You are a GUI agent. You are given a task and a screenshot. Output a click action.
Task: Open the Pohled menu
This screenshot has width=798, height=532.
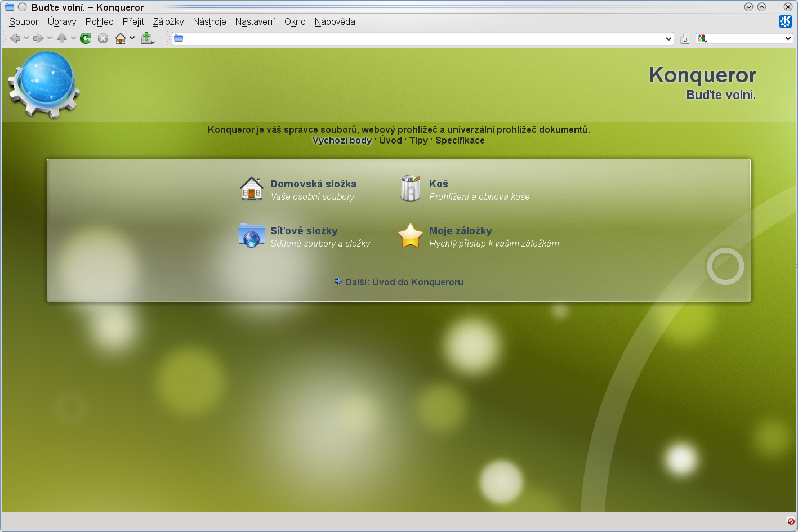pos(100,21)
